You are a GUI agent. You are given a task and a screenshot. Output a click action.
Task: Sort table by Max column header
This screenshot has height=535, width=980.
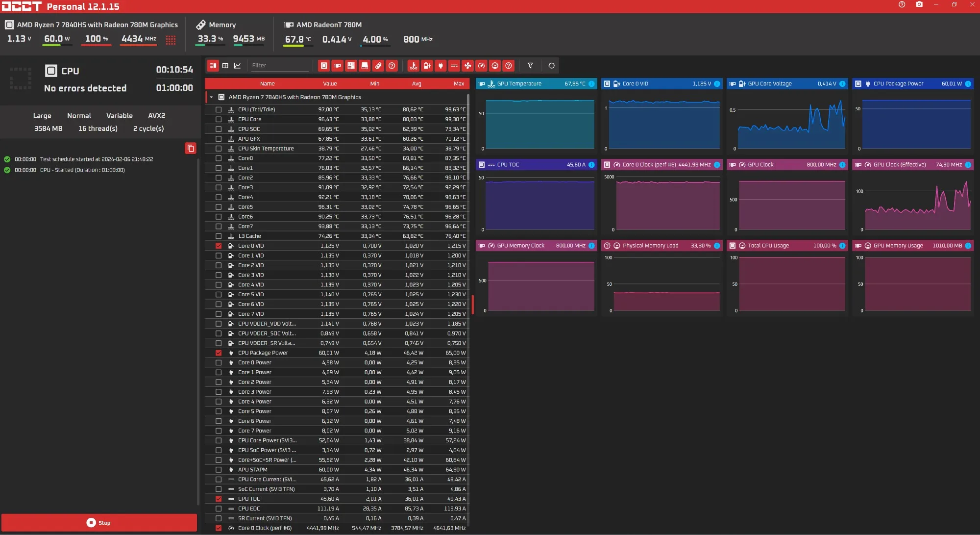459,84
